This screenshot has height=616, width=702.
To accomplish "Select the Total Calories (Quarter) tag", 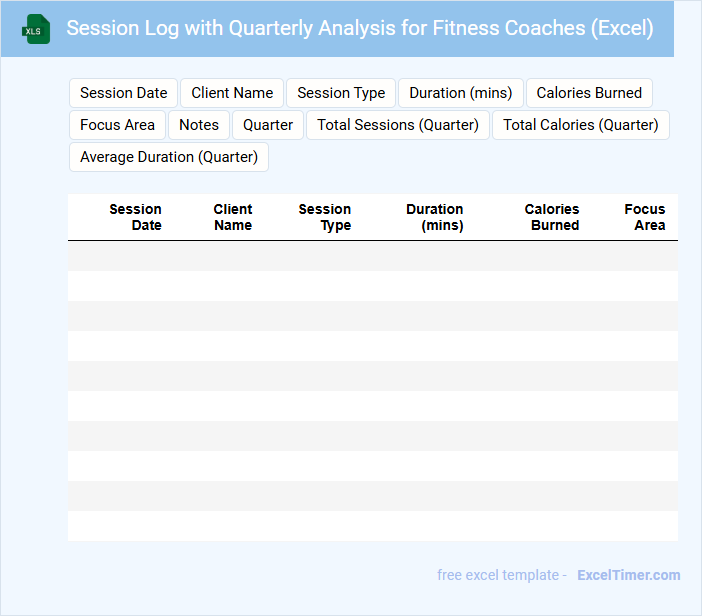I will point(580,125).
